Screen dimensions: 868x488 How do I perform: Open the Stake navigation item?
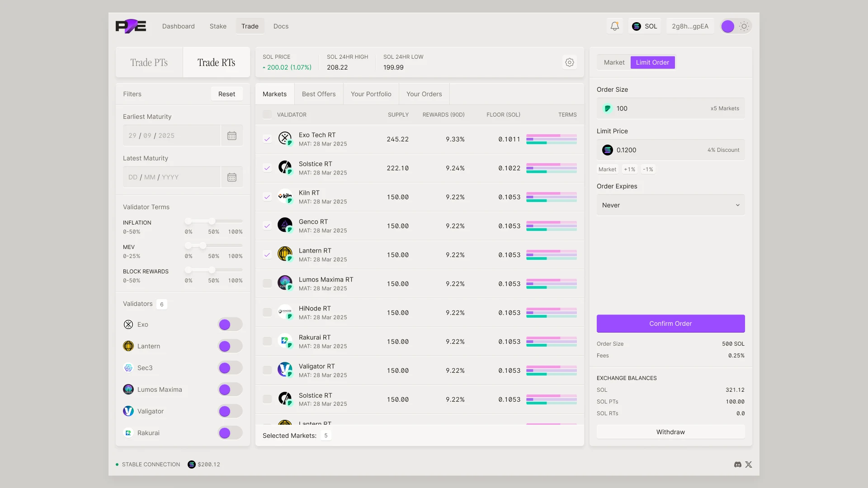[x=218, y=26]
